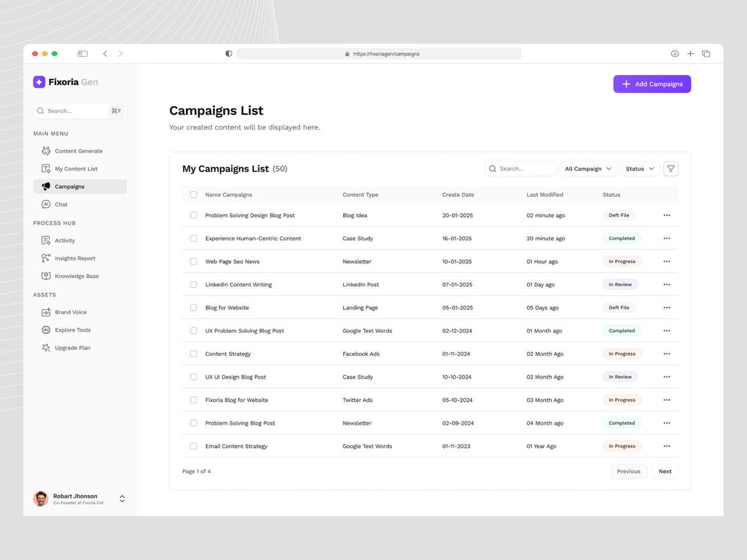
Task: Click the Brand Voice icon
Action: (x=45, y=312)
